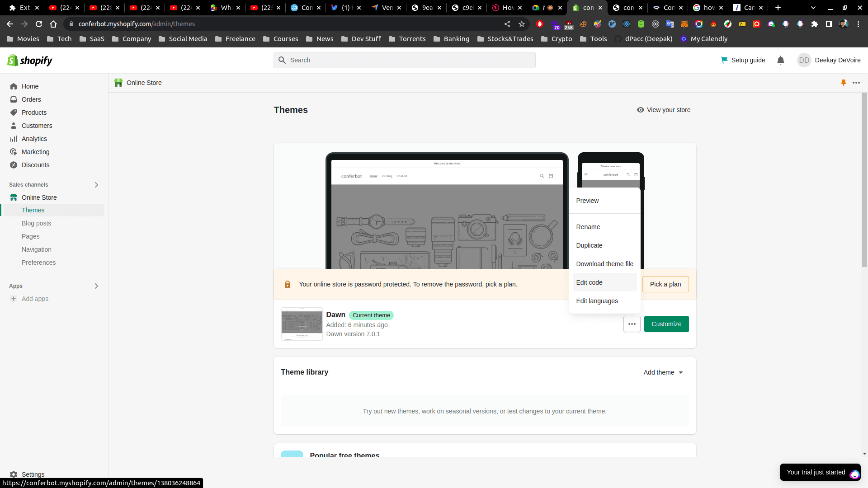This screenshot has width=868, height=488.
Task: Click the Shopify logo icon
Action: pos(13,60)
